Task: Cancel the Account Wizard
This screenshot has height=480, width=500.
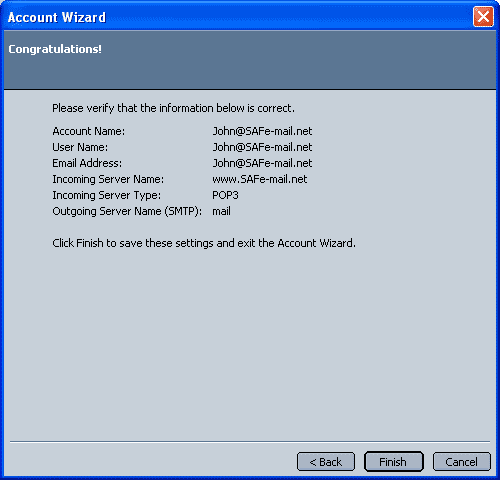Action: click(462, 462)
